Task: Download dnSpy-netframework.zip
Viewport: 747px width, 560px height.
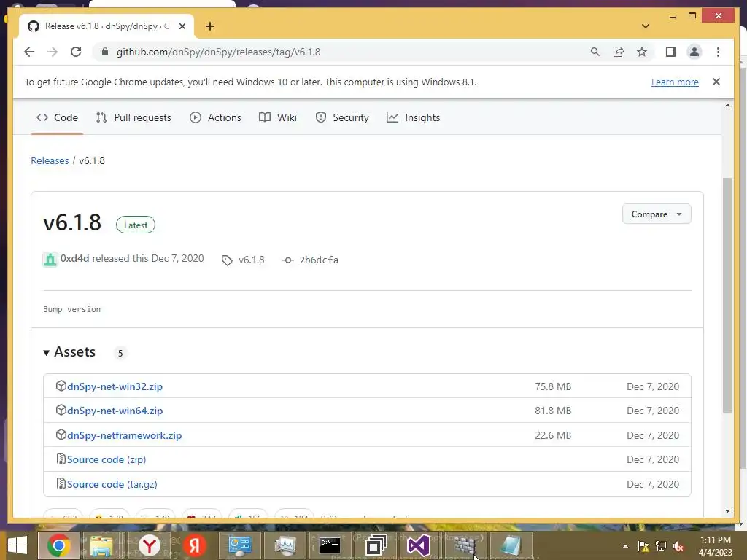Action: tap(124, 435)
